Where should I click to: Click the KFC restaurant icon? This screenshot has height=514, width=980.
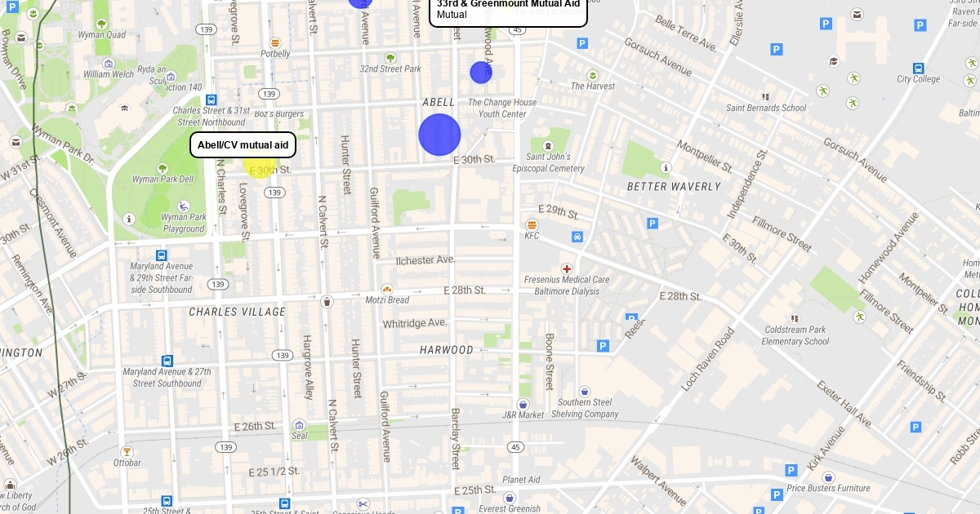click(x=532, y=224)
